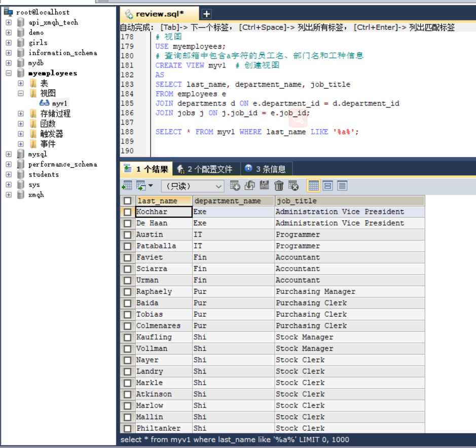The width and height of the screenshot is (476, 448).
Task: Select the myemployees database label
Action: pyautogui.click(x=53, y=73)
